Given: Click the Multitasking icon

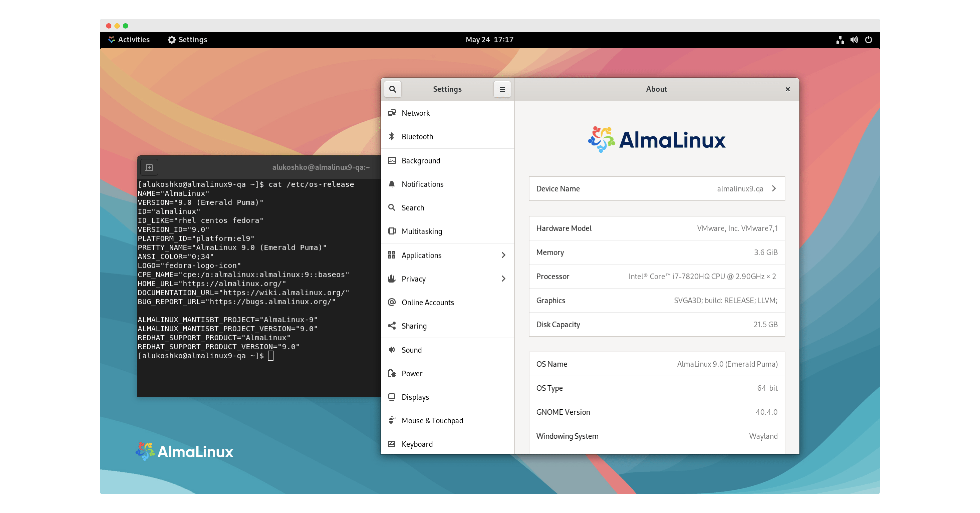Looking at the screenshot, I should tap(391, 231).
